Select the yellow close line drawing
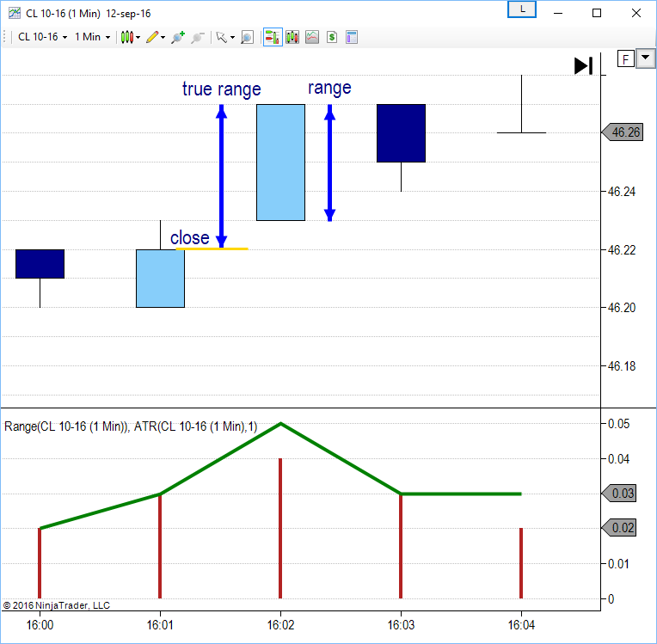657x644 pixels. [x=212, y=248]
